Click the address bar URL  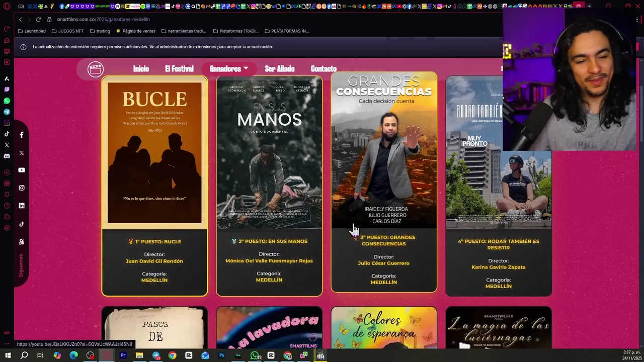click(103, 19)
